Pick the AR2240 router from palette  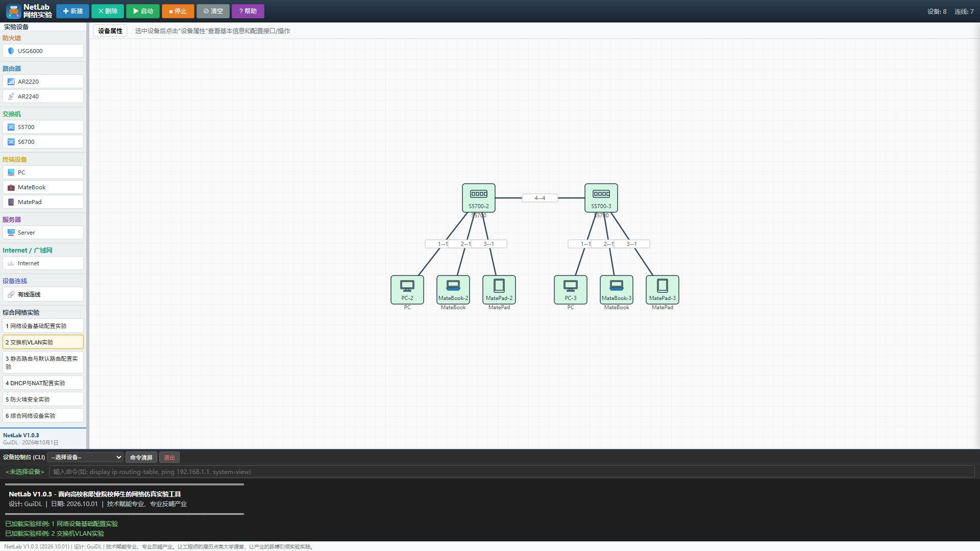(43, 96)
